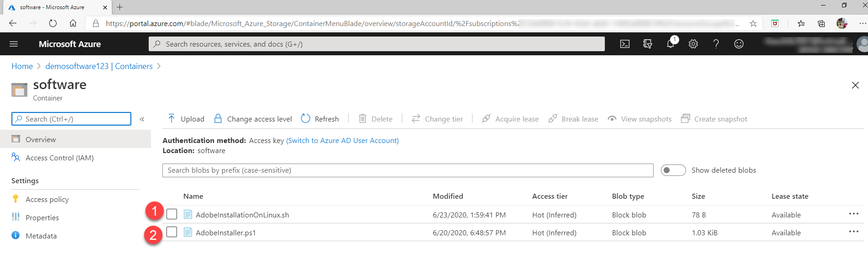Screen dimensions: 868x270
Task: Open context menu for AdobeInstaller.ps1 row
Action: (854, 232)
